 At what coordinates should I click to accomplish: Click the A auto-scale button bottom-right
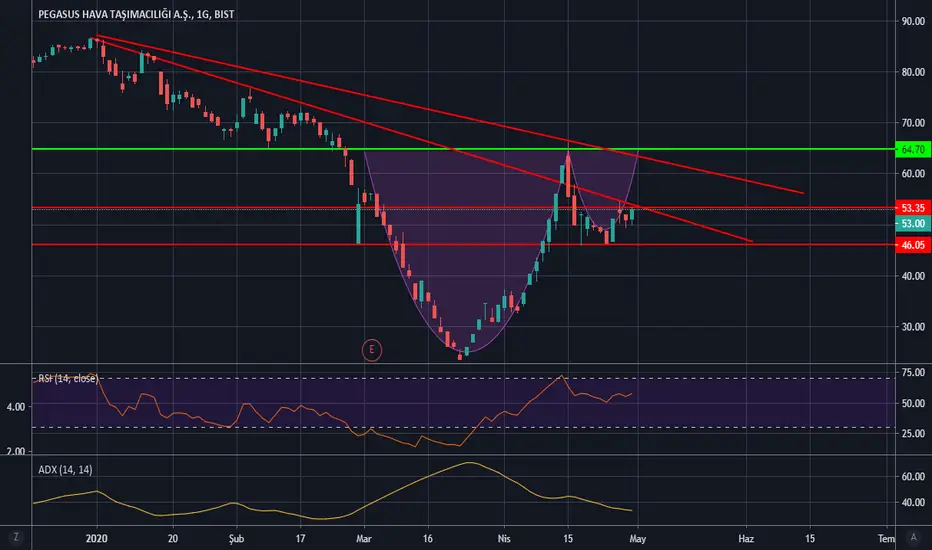pos(914,538)
